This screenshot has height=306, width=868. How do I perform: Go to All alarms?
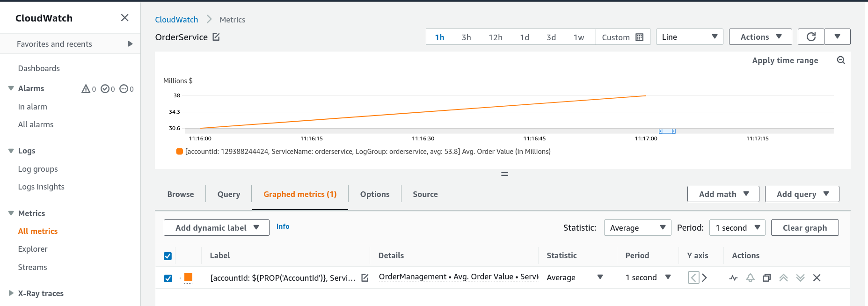tap(36, 124)
